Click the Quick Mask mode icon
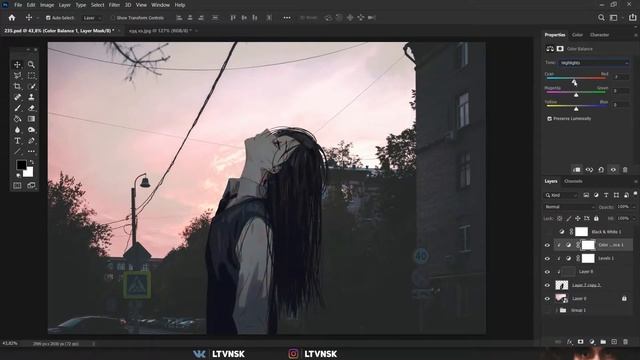The width and height of the screenshot is (640, 360). tap(17, 185)
